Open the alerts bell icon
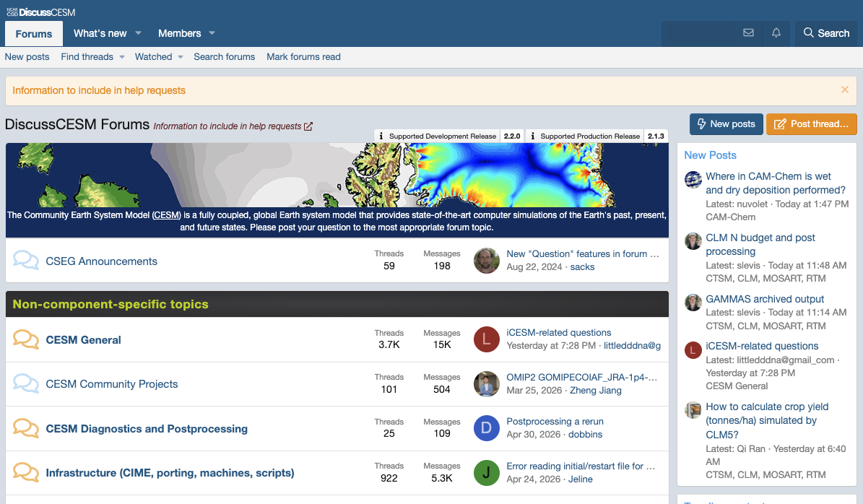Viewport: 863px width, 504px height. pyautogui.click(x=776, y=33)
